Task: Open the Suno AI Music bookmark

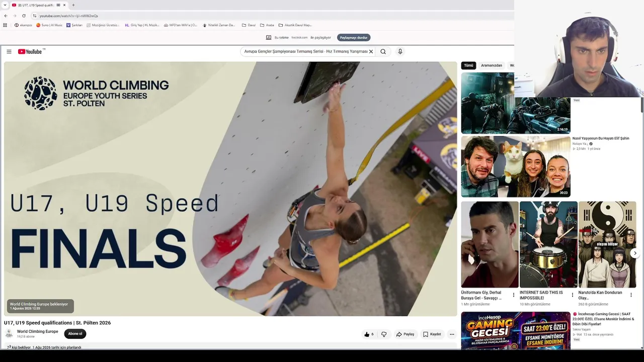Action: (49, 25)
